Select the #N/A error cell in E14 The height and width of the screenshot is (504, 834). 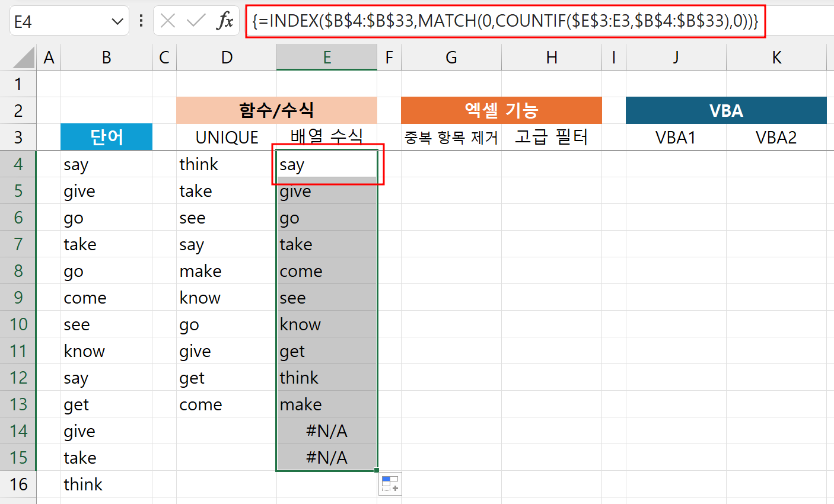(x=327, y=431)
